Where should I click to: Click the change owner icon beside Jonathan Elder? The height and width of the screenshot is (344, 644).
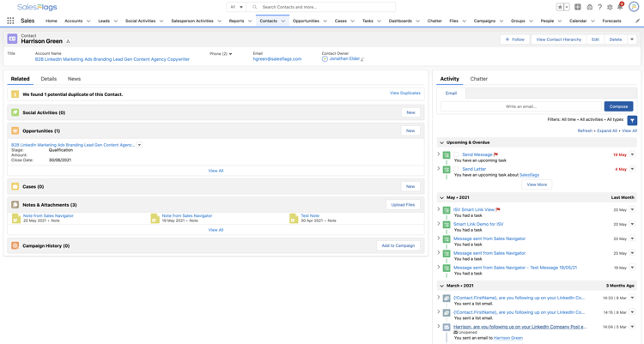tap(362, 59)
